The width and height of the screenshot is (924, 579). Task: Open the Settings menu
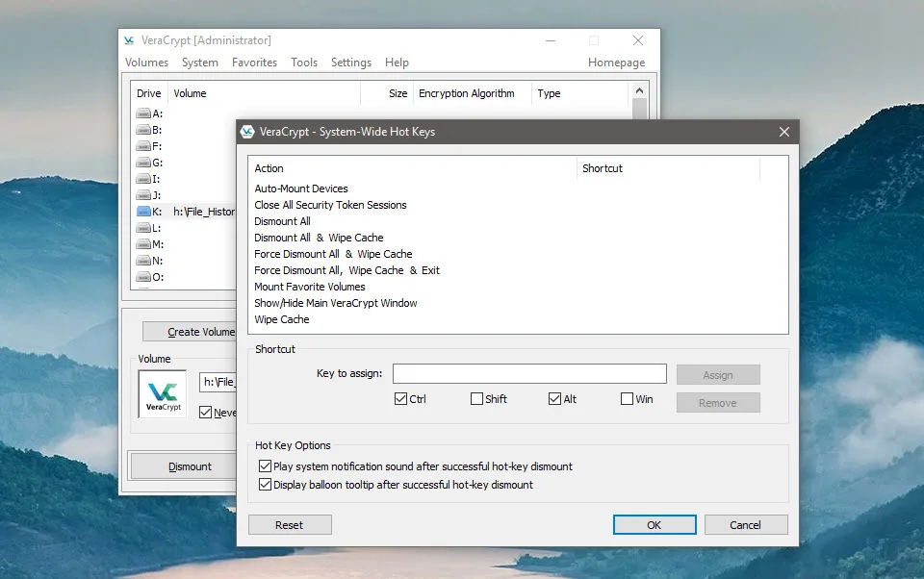(351, 63)
